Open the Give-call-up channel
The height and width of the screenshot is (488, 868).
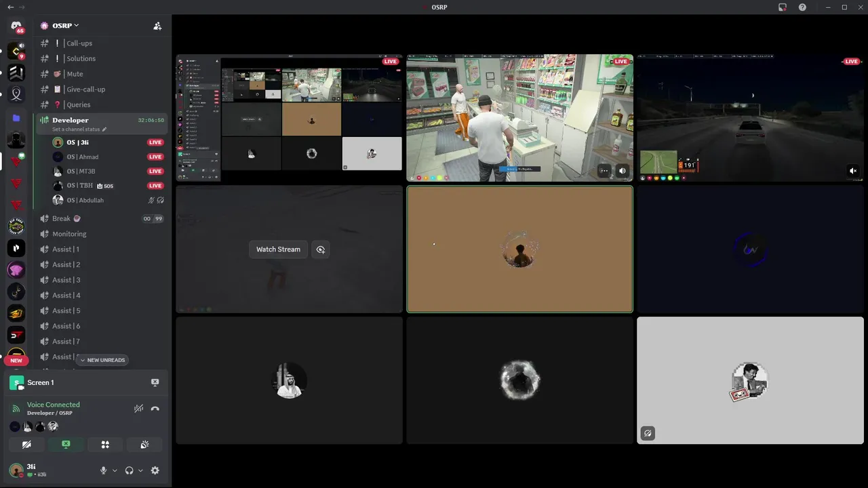102,89
